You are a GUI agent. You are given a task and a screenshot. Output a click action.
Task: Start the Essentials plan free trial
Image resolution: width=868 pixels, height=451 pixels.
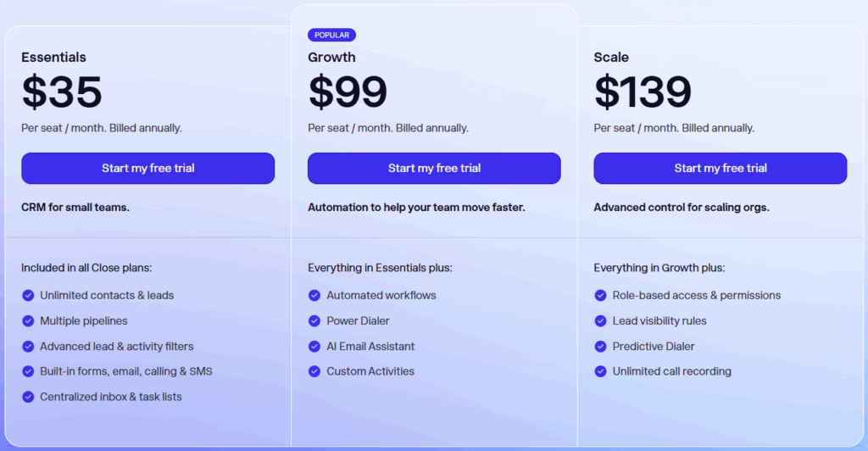[x=147, y=168]
